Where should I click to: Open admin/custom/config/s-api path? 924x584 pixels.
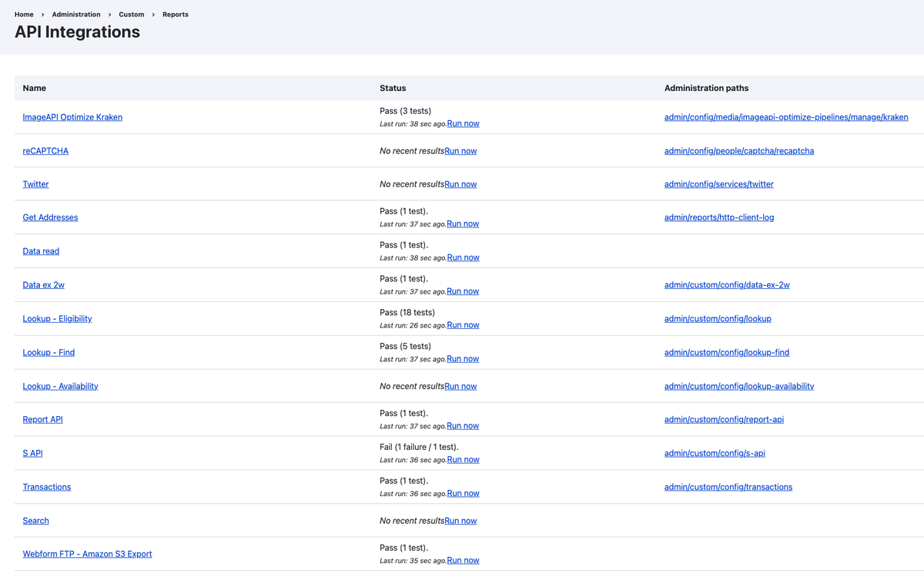pyautogui.click(x=715, y=453)
